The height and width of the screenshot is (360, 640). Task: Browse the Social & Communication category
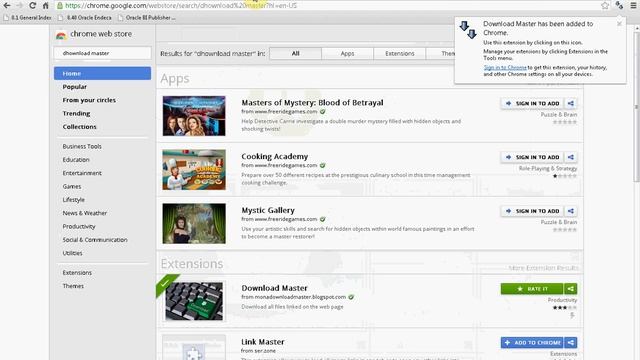point(95,240)
